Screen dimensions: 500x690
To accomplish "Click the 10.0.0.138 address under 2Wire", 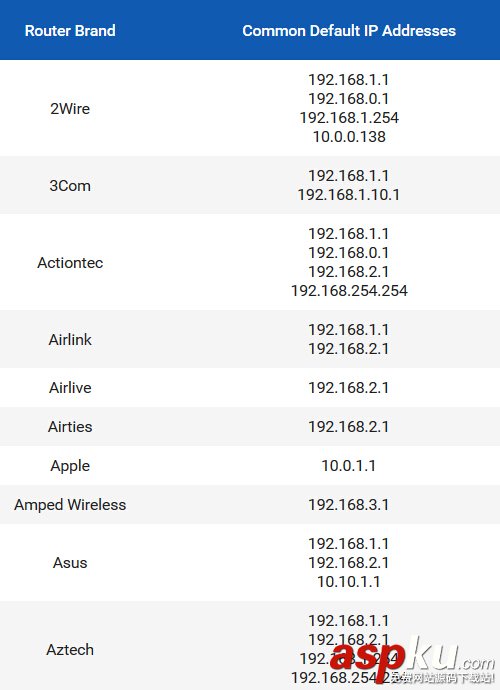I will pos(349,137).
